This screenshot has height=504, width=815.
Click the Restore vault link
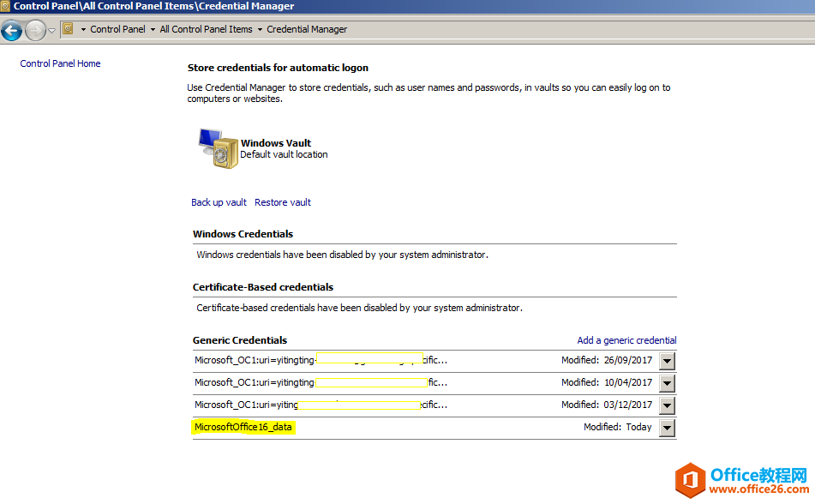click(x=283, y=202)
